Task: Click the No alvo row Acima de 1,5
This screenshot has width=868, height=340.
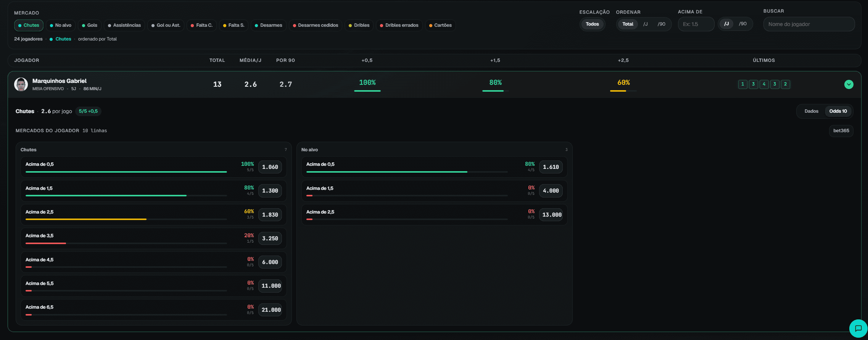Action: pyautogui.click(x=435, y=191)
